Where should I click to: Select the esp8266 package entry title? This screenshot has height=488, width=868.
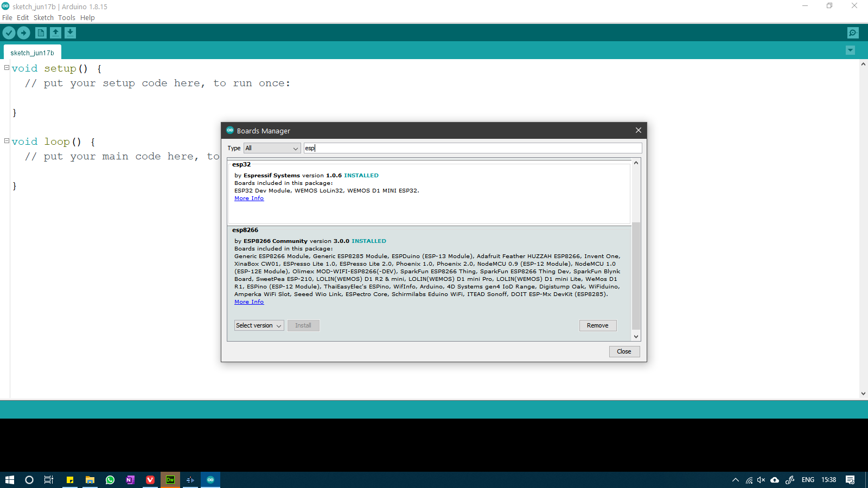(x=245, y=230)
